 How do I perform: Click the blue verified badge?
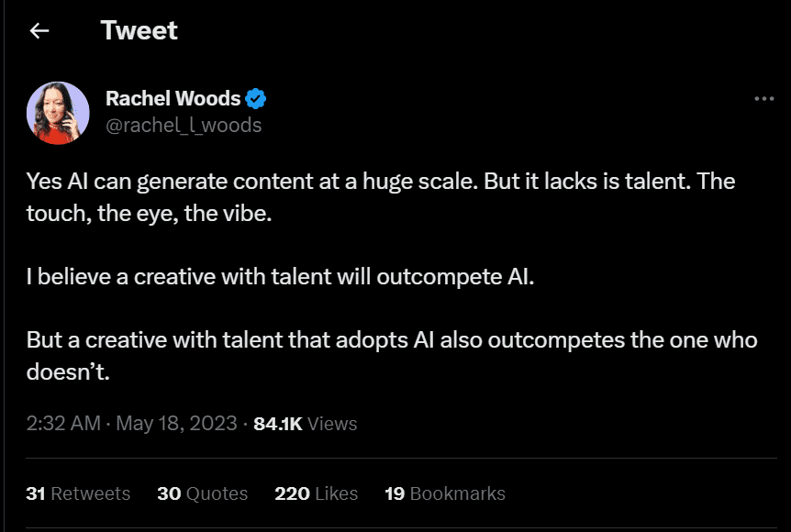point(258,99)
